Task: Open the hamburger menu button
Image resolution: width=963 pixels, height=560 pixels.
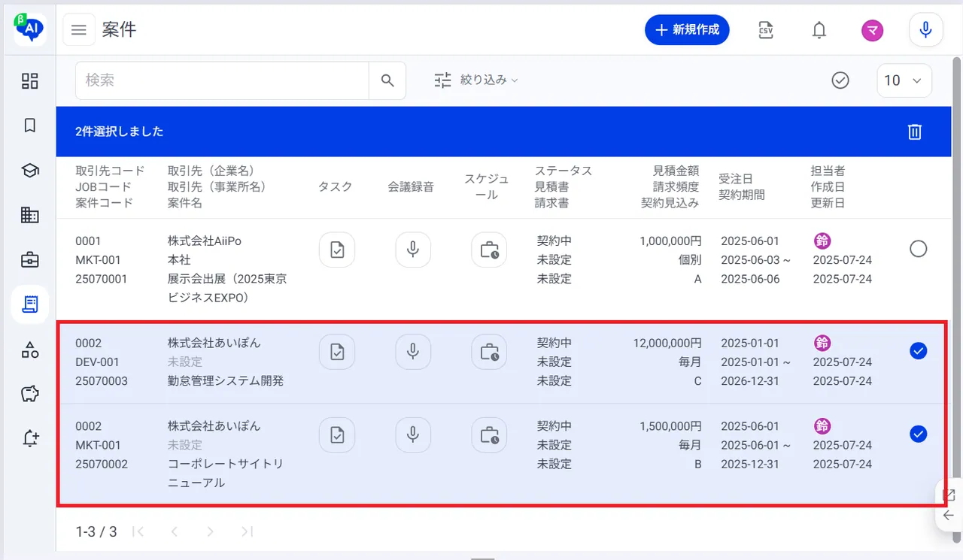Action: pos(79,30)
